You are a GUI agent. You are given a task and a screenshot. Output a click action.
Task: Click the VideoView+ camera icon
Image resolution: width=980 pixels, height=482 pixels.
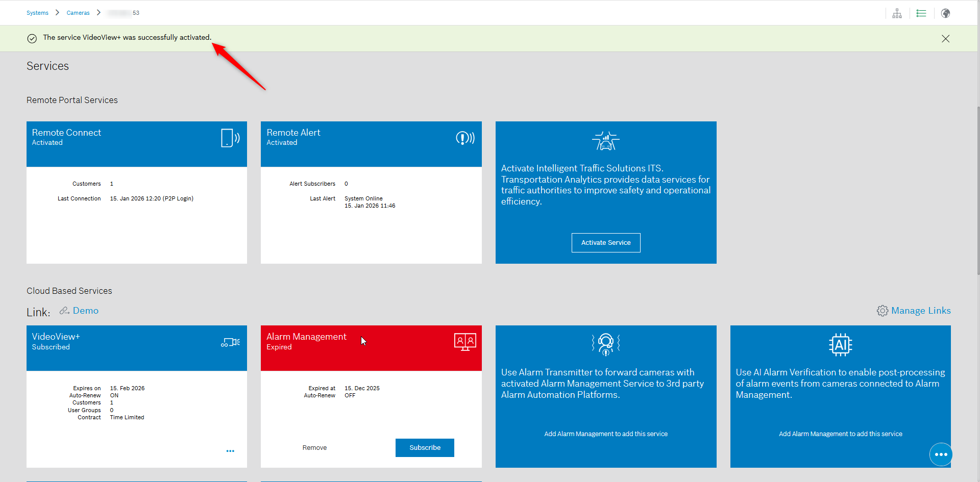[x=230, y=342]
